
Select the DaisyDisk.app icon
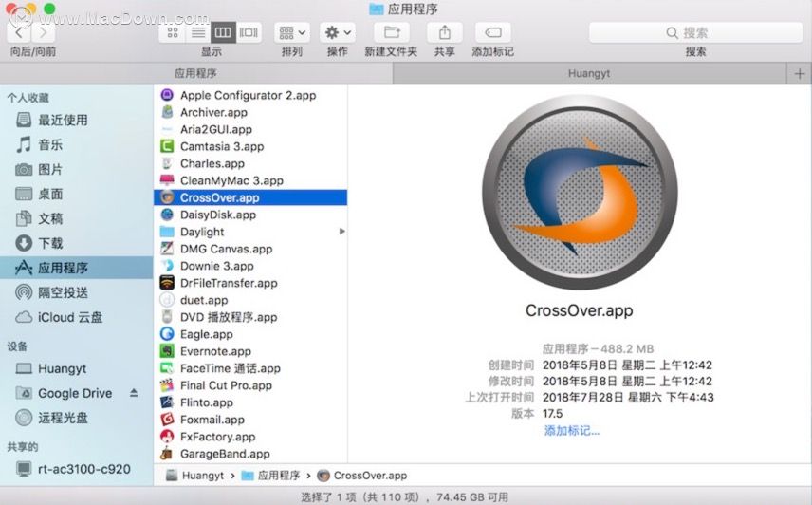pos(167,215)
